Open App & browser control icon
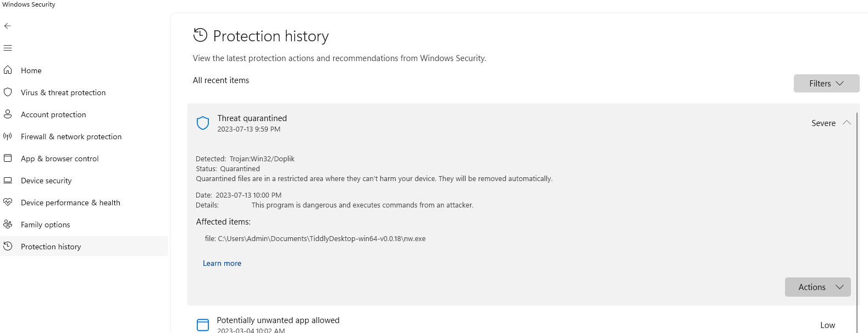Image resolution: width=868 pixels, height=333 pixels. pos(8,158)
